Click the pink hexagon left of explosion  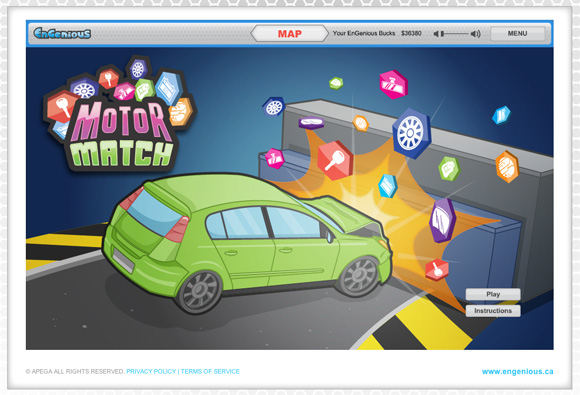point(275,158)
